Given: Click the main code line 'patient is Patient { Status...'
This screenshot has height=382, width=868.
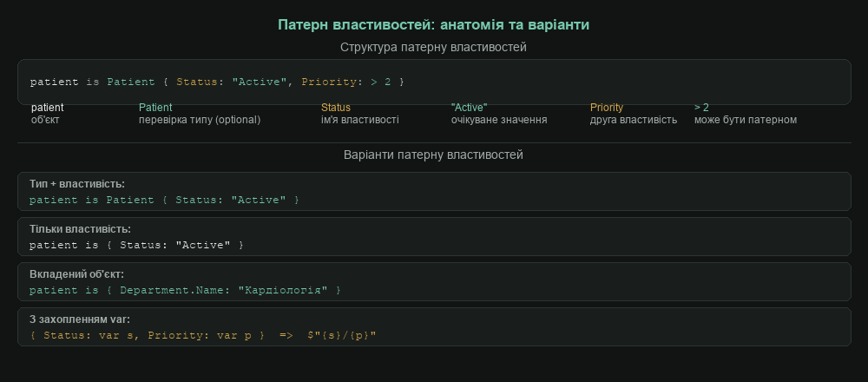Looking at the screenshot, I should coord(217,82).
